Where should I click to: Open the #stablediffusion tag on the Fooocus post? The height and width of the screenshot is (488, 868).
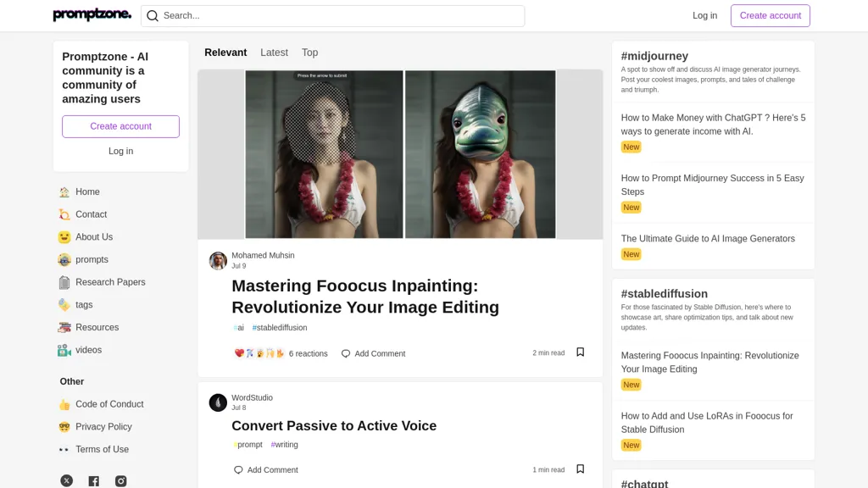280,328
